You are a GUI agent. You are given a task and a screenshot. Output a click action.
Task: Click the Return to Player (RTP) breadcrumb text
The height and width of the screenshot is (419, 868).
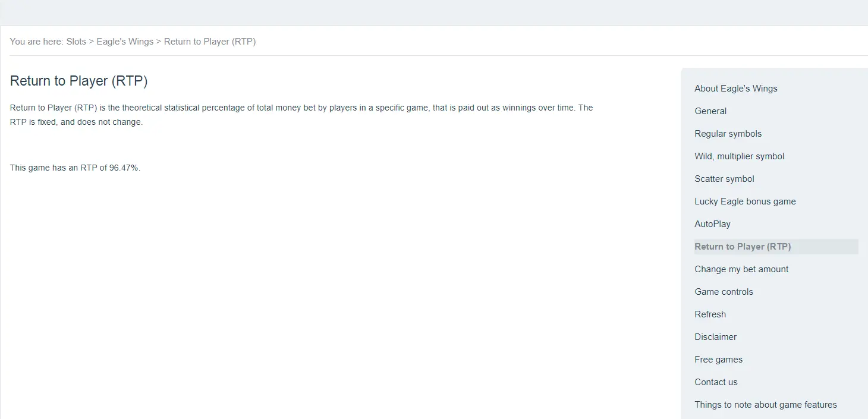coord(210,42)
